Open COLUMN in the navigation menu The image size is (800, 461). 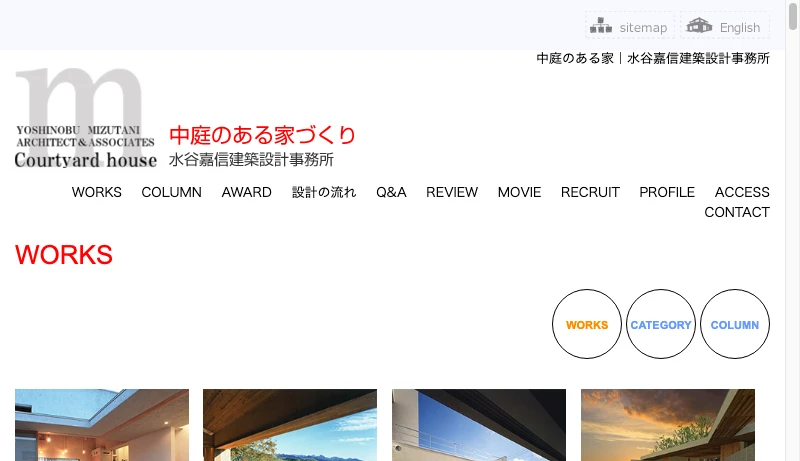pyautogui.click(x=171, y=192)
